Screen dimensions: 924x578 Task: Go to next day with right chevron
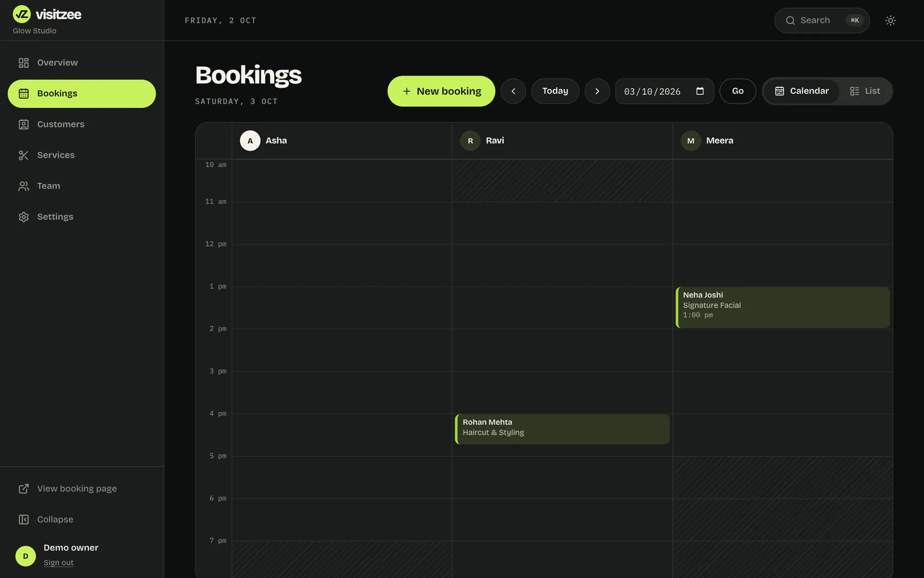pyautogui.click(x=598, y=91)
